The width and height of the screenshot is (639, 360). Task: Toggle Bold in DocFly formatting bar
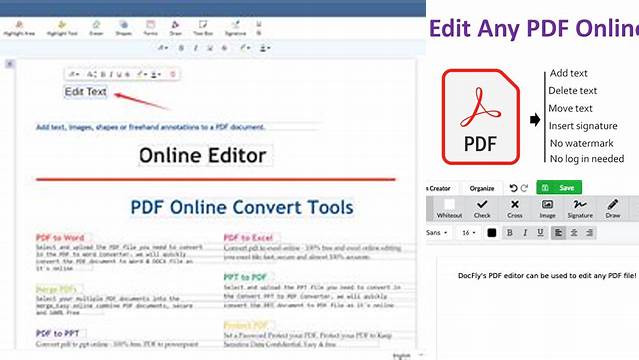pos(509,233)
